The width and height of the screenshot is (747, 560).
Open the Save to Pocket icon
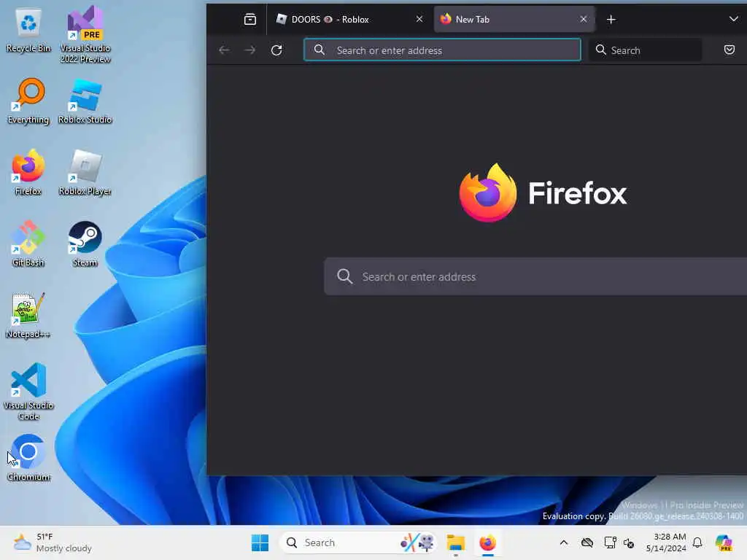coord(729,50)
